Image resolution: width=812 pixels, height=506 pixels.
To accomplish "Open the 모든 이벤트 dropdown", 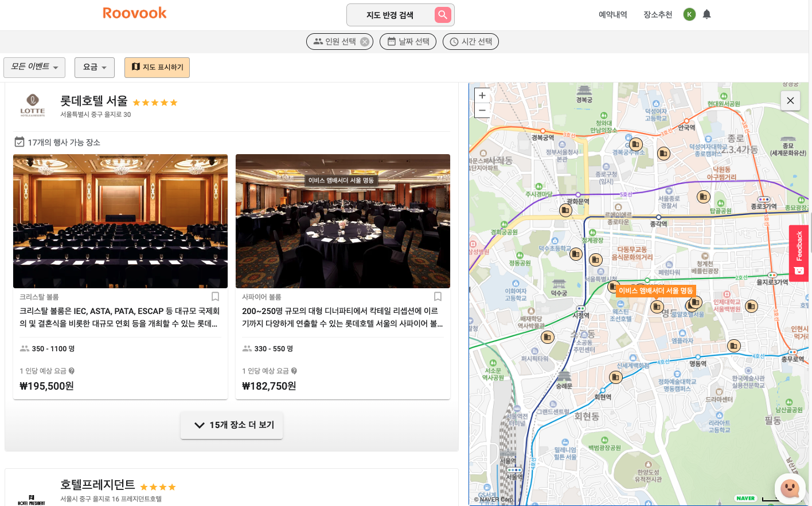I will [34, 67].
